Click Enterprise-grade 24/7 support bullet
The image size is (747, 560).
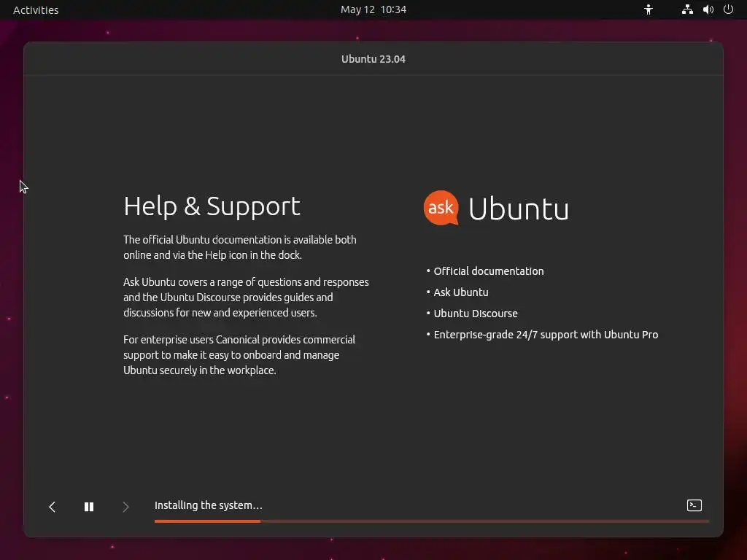(542, 335)
